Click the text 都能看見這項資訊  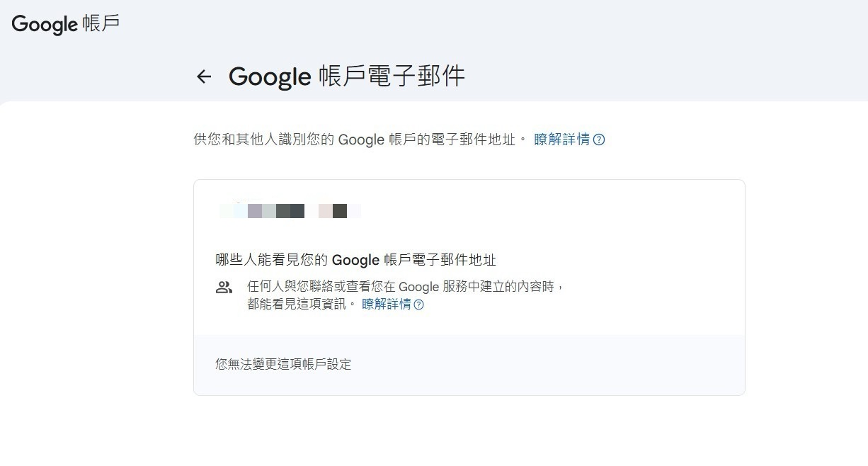point(297,305)
